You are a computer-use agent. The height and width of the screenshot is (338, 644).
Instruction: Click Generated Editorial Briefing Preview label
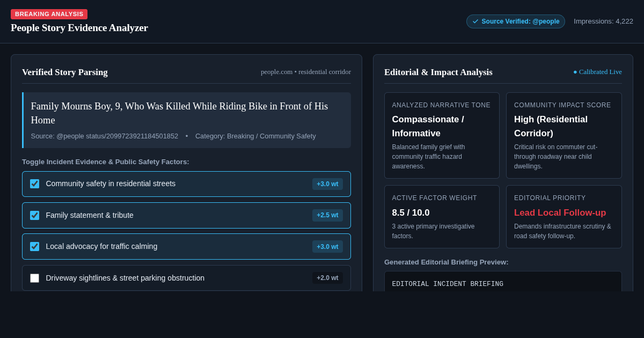tap(447, 262)
